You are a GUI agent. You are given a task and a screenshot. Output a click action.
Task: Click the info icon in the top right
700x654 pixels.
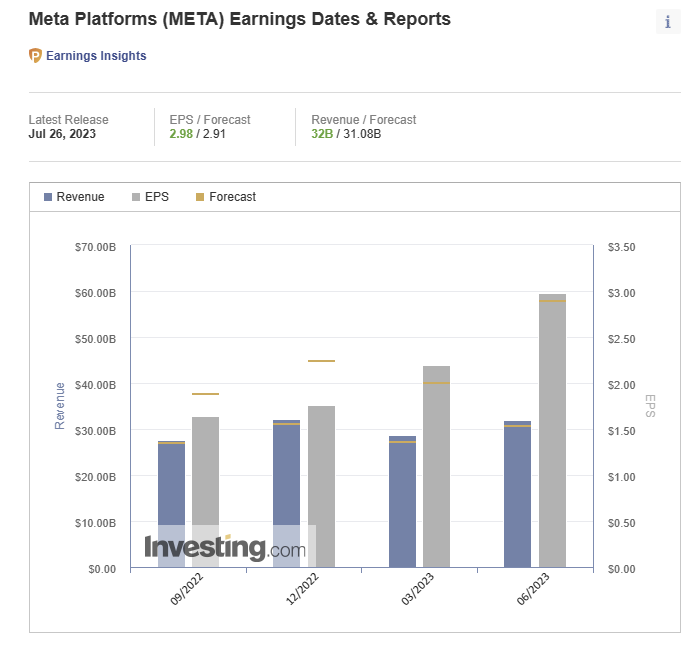point(668,21)
